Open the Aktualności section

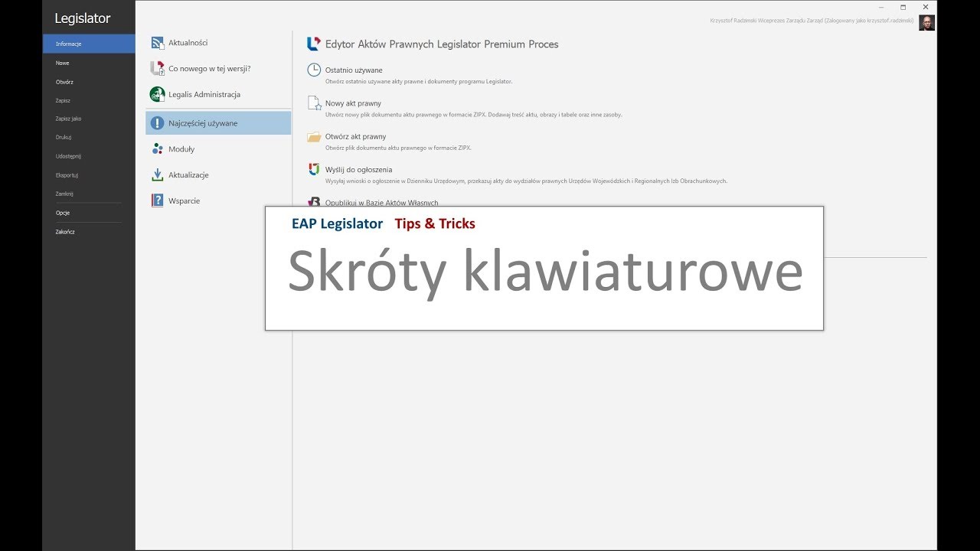218,43
